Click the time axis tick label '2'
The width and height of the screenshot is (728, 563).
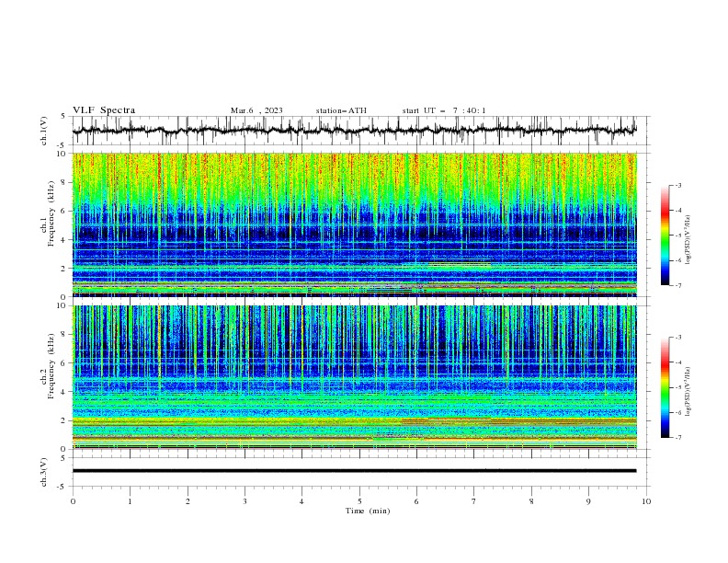click(x=188, y=501)
